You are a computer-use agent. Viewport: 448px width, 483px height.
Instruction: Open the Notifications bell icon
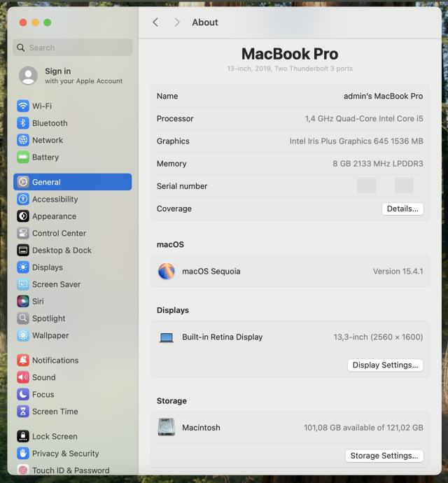tap(23, 360)
